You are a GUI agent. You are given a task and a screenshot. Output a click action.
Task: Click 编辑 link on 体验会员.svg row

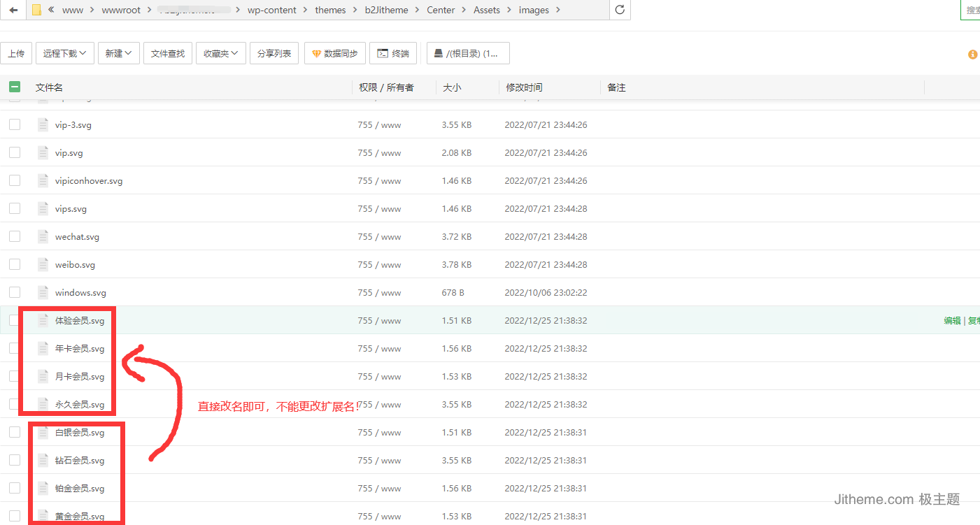click(952, 320)
